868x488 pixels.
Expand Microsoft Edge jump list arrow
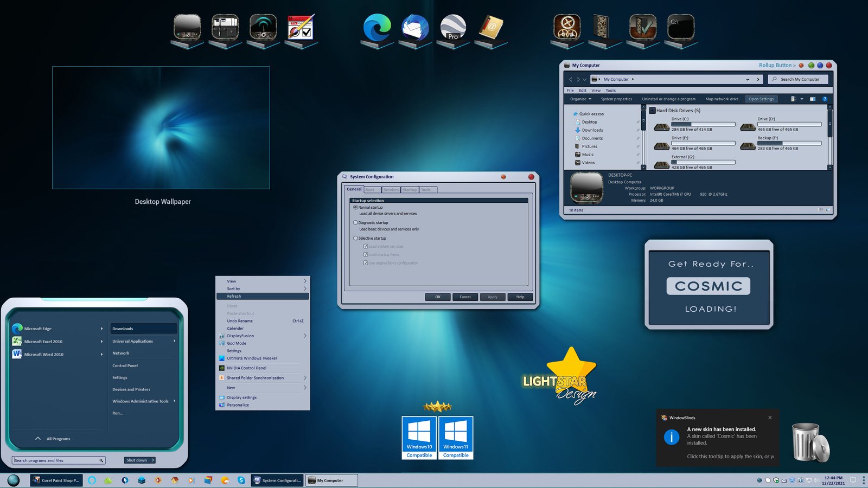pyautogui.click(x=101, y=329)
